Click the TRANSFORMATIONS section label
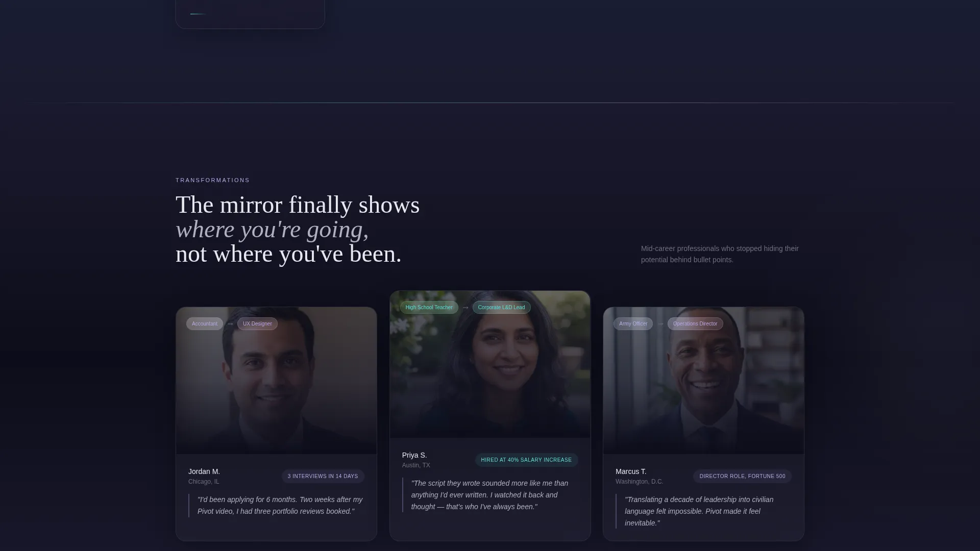Viewport: 980px width, 551px height. pos(213,181)
